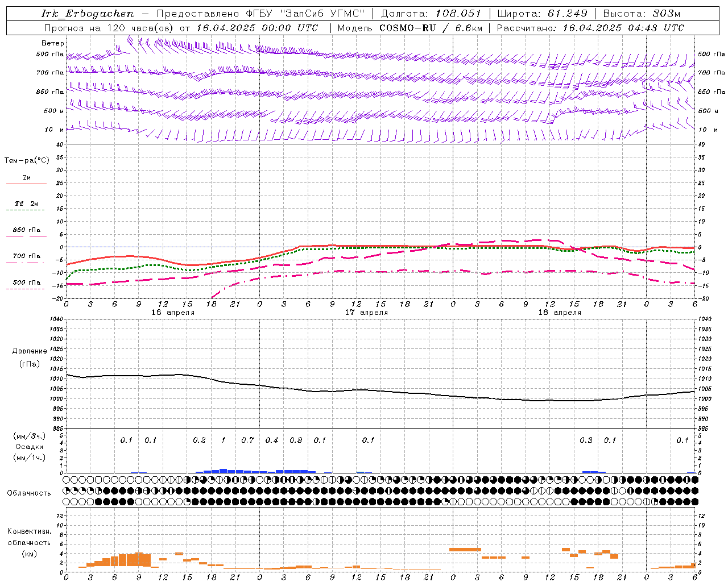728x582 pixels.
Task: Click the "(мм/1ч.)" precipitation unit label
Action: (30, 458)
